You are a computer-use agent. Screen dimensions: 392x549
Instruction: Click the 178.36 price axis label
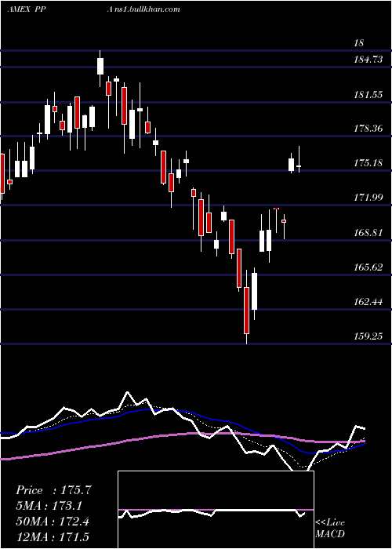click(x=368, y=129)
